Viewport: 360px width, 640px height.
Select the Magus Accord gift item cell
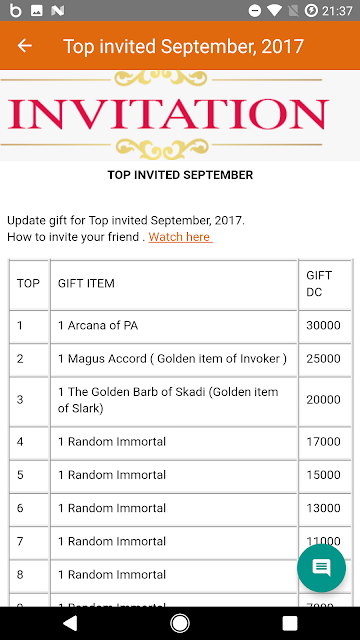point(174,359)
